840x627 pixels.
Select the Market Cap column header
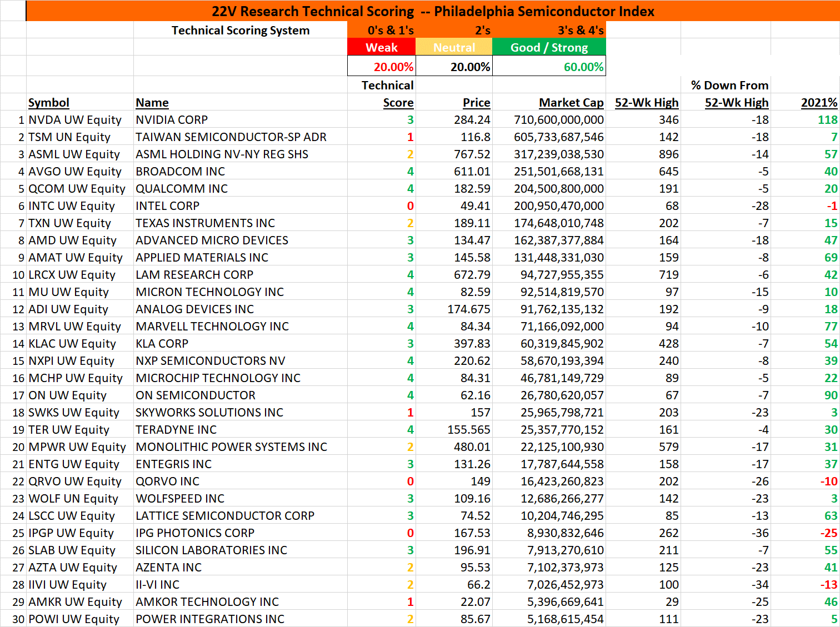click(571, 103)
